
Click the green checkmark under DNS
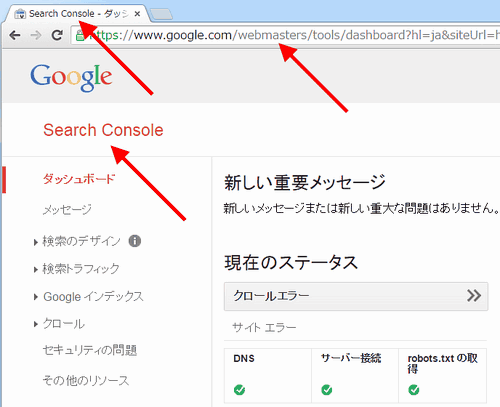pos(239,389)
